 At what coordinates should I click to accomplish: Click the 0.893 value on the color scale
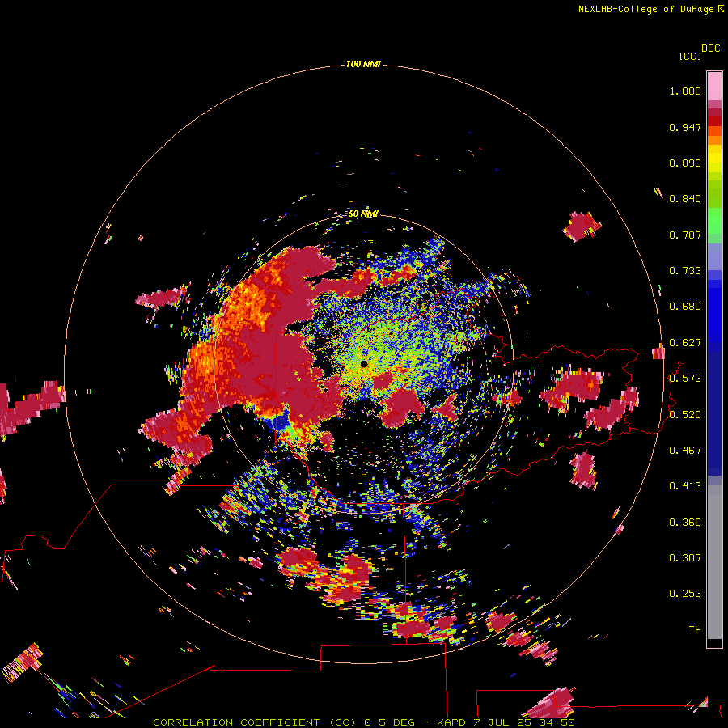tap(685, 163)
